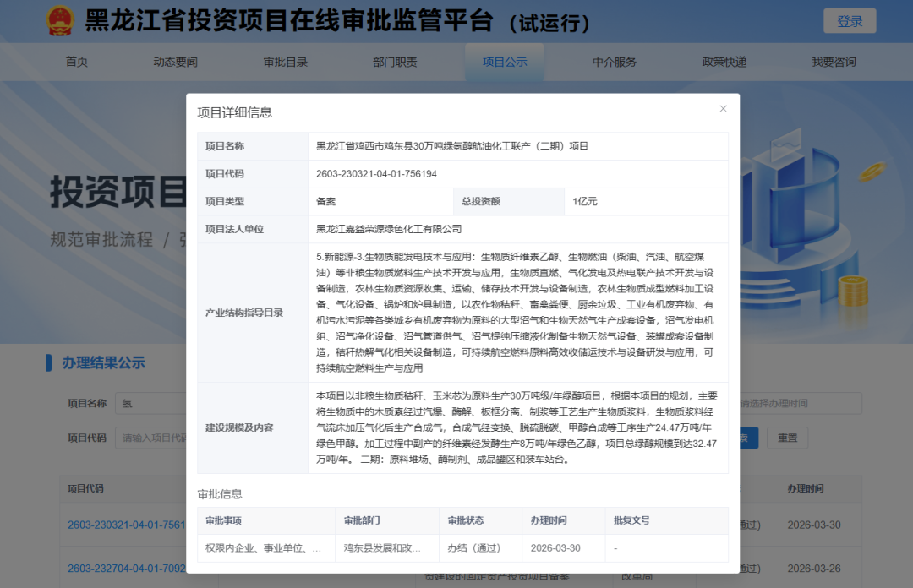Click the 重置 reset button
913x588 pixels.
coord(787,438)
